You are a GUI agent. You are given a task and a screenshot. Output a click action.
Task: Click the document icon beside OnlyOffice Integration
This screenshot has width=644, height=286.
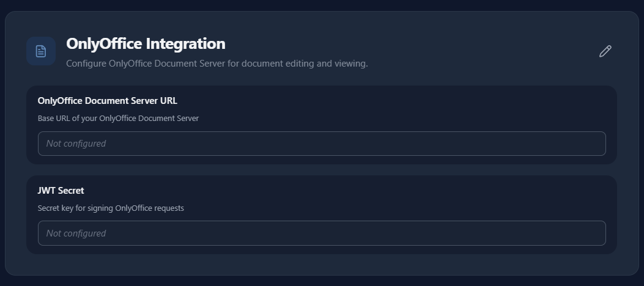[41, 51]
